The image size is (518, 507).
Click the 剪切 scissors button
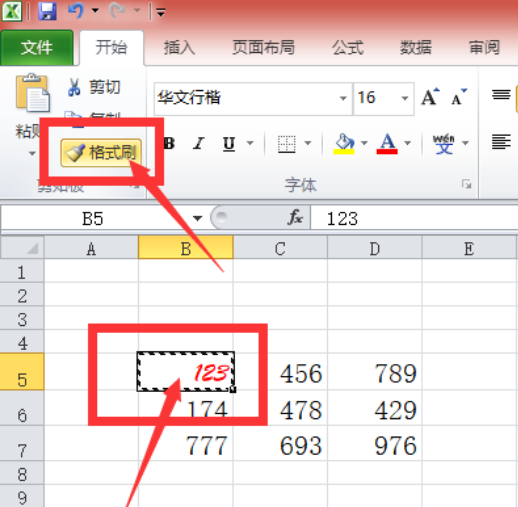click(94, 87)
